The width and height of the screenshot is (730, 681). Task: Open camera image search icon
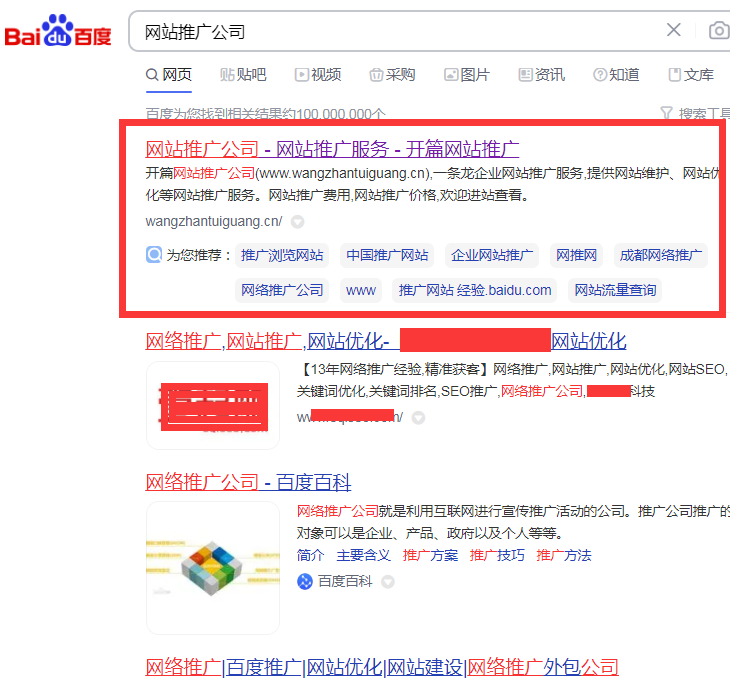click(719, 31)
